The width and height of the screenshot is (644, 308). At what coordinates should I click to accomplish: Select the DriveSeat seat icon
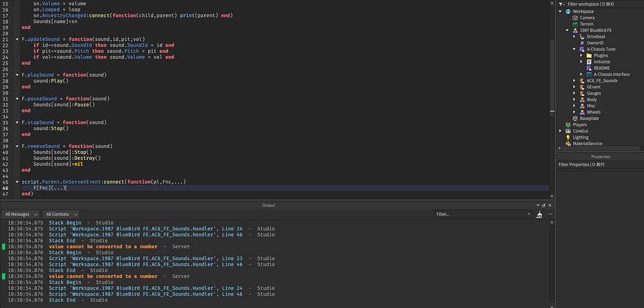coord(582,37)
